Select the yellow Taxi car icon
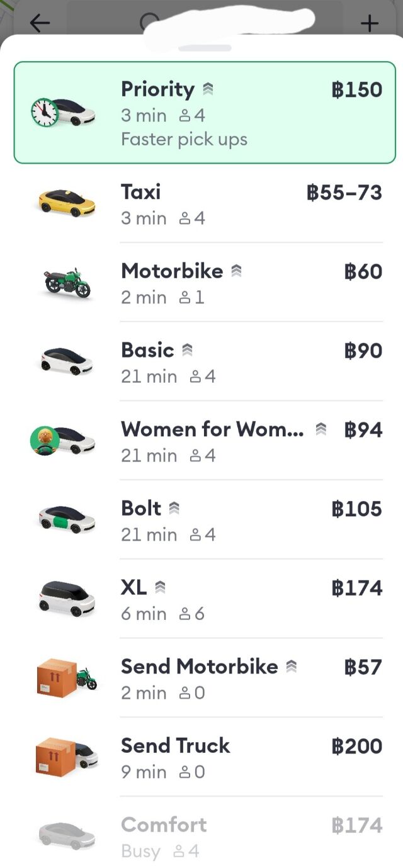403x868 pixels. pos(67,203)
